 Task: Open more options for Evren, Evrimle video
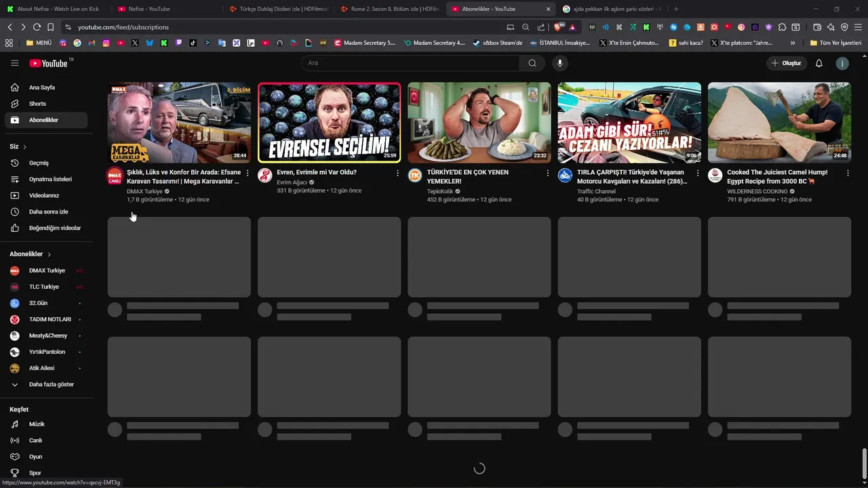(397, 173)
